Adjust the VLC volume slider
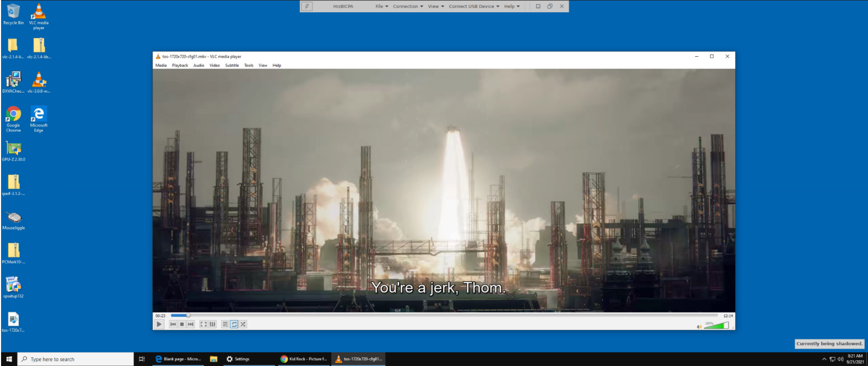Image resolution: width=868 pixels, height=366 pixels. click(716, 325)
